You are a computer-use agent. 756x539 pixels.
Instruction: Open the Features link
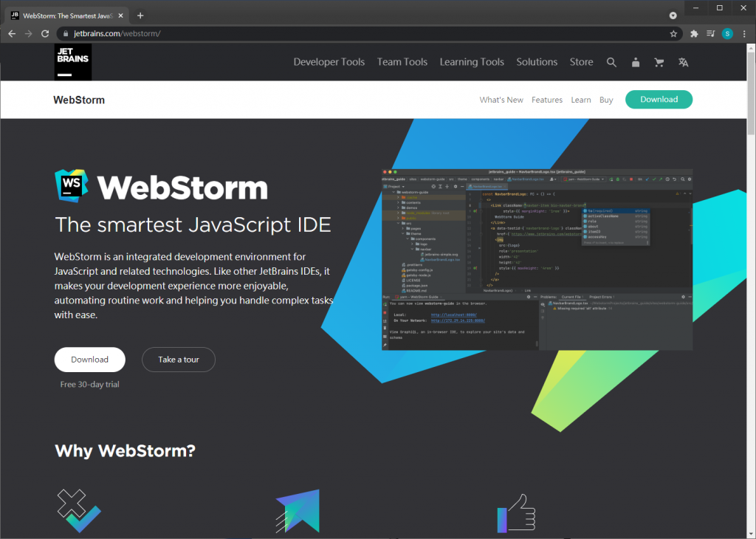point(547,100)
